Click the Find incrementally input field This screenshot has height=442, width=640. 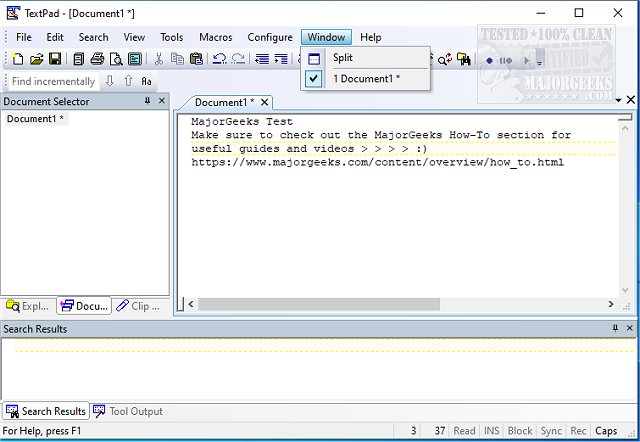(x=53, y=81)
